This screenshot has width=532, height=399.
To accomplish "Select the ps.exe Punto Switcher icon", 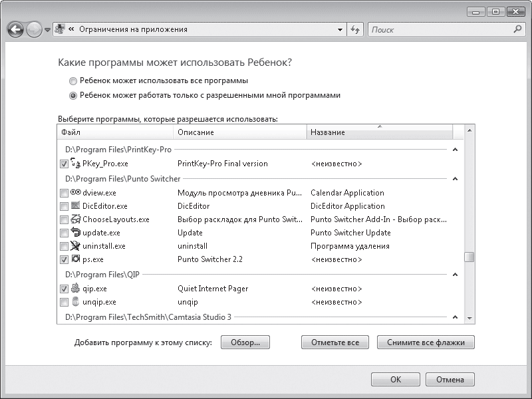I will click(x=75, y=259).
